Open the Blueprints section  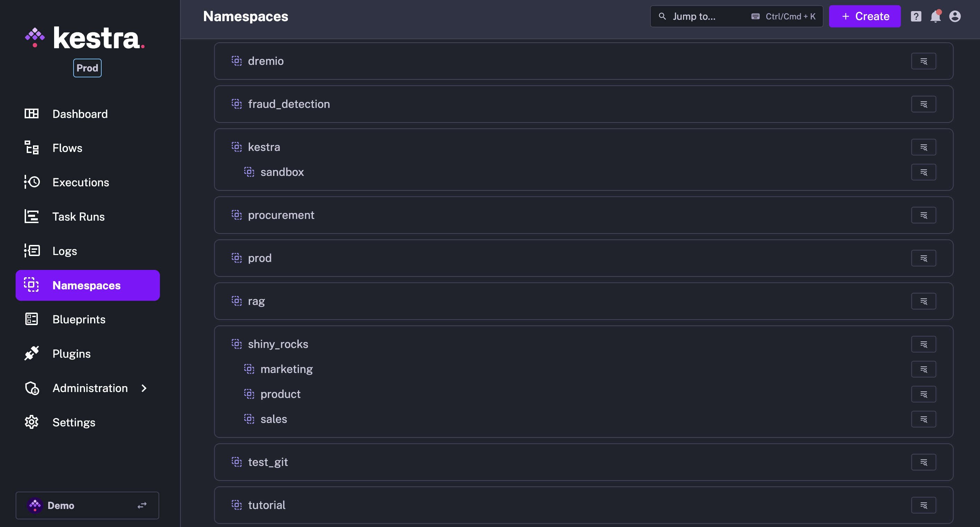point(79,319)
